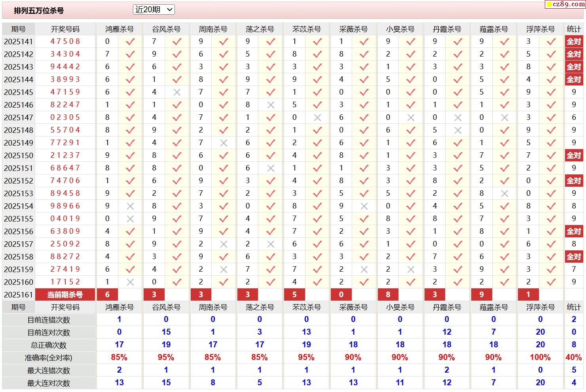This screenshot has height=392, width=586.
Task: Click the 100% accuracy value for 浮萍杀号
Action: point(540,358)
